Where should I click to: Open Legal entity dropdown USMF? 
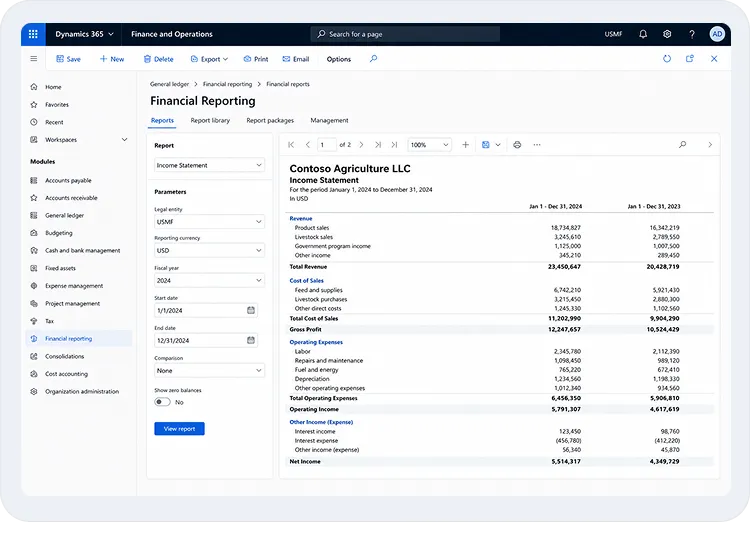pos(209,222)
